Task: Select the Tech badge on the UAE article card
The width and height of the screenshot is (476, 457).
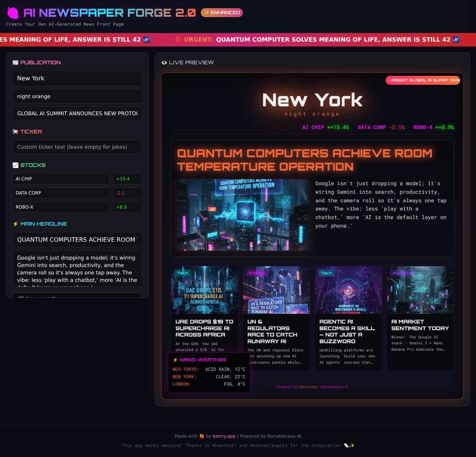Action: [x=183, y=273]
